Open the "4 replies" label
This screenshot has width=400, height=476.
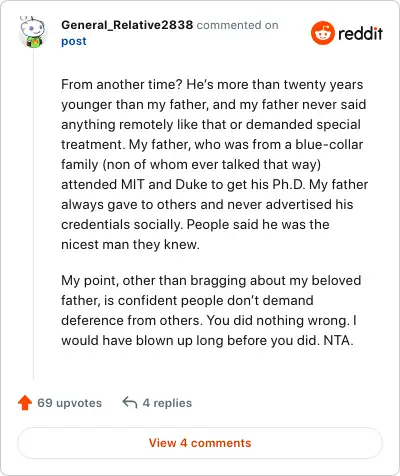167,403
